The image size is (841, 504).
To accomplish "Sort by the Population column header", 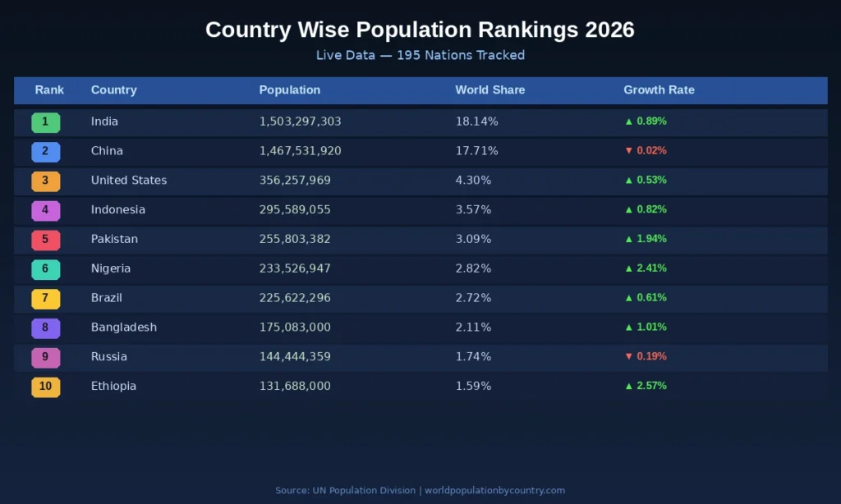I will [290, 90].
